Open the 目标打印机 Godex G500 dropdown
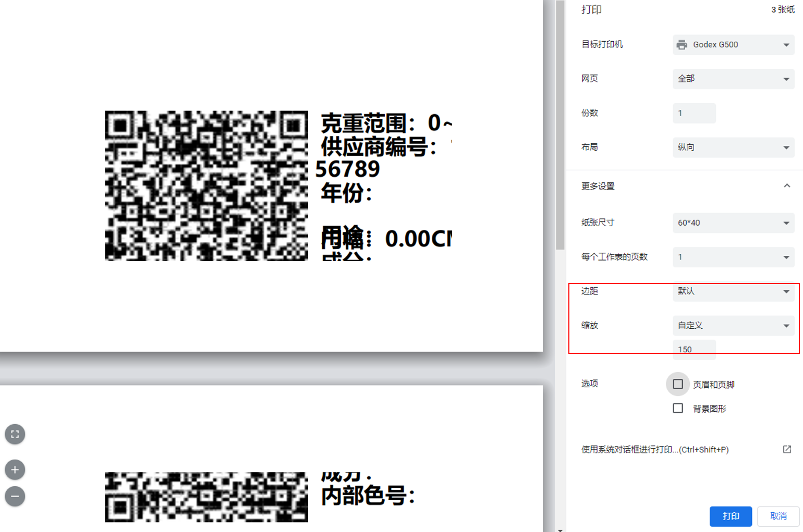This screenshot has width=803, height=532. pyautogui.click(x=733, y=45)
